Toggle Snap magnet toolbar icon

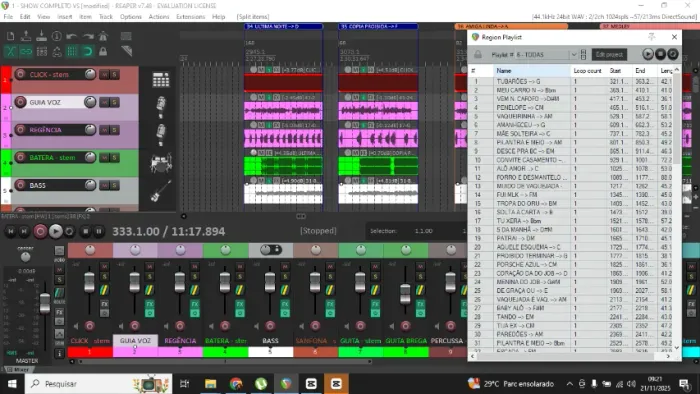click(x=88, y=51)
